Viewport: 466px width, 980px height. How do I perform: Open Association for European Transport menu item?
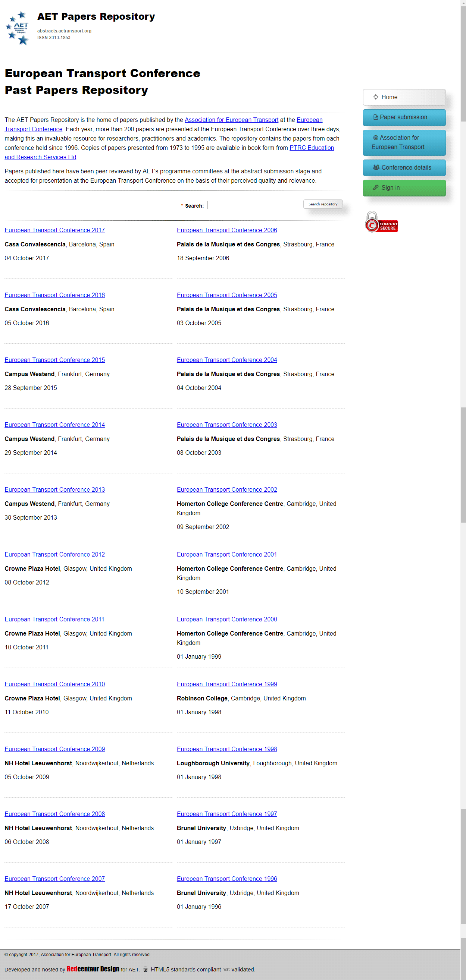(404, 142)
